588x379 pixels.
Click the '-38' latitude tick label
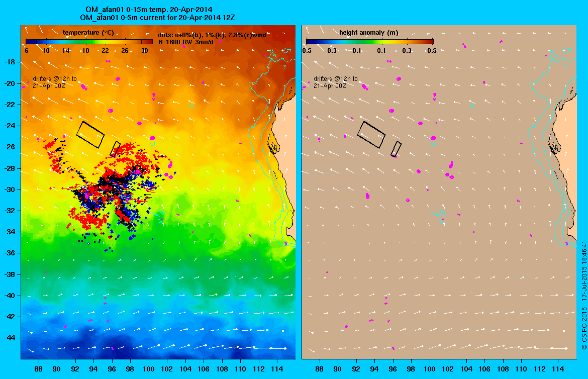pyautogui.click(x=10, y=274)
